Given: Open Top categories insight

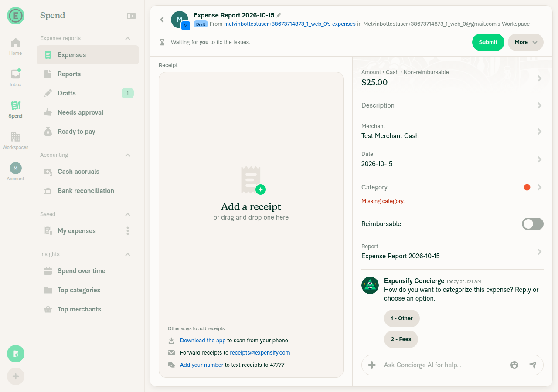Looking at the screenshot, I should (x=88, y=290).
